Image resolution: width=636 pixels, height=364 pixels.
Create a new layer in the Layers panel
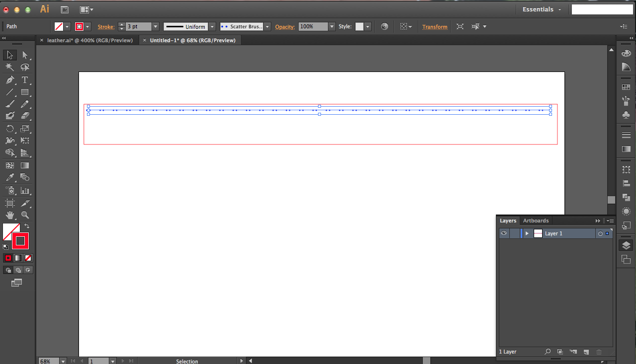pyautogui.click(x=586, y=352)
